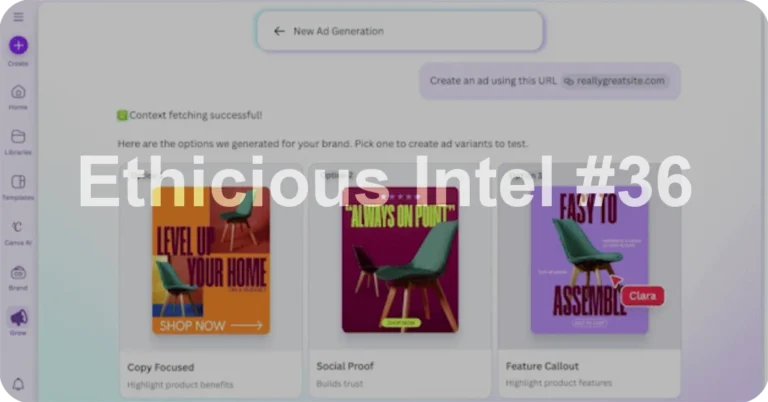The height and width of the screenshot is (402, 768).
Task: Select the Level Up Your Home ad
Action: [211, 260]
